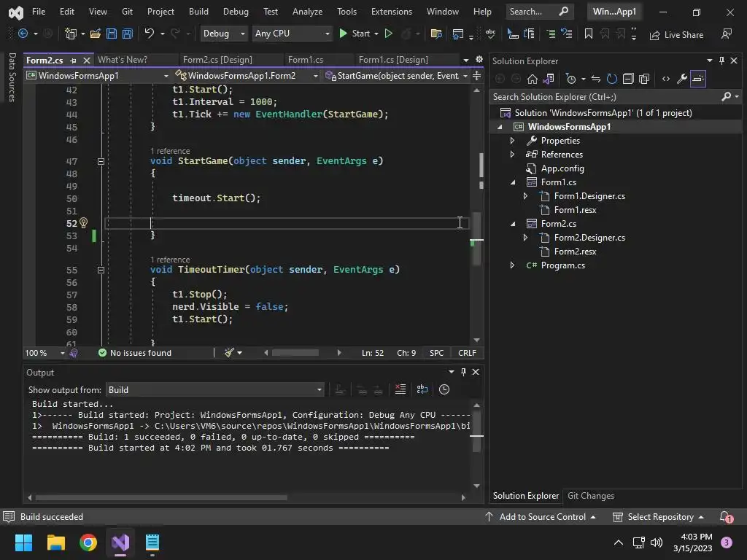Switch to the Form1.cs [Design] tab
Viewport: 747px width, 560px height.
tap(393, 60)
